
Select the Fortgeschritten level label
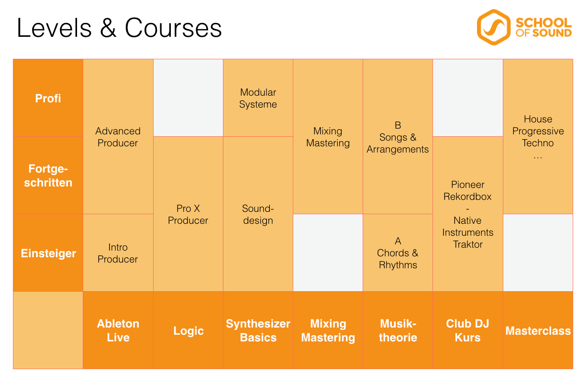tap(48, 175)
